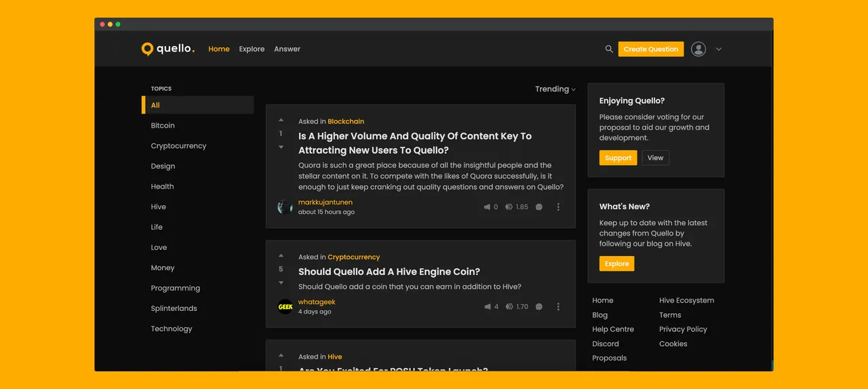Screen dimensions: 868x389
Task: Open the footer Blog link
Action: click(x=599, y=315)
